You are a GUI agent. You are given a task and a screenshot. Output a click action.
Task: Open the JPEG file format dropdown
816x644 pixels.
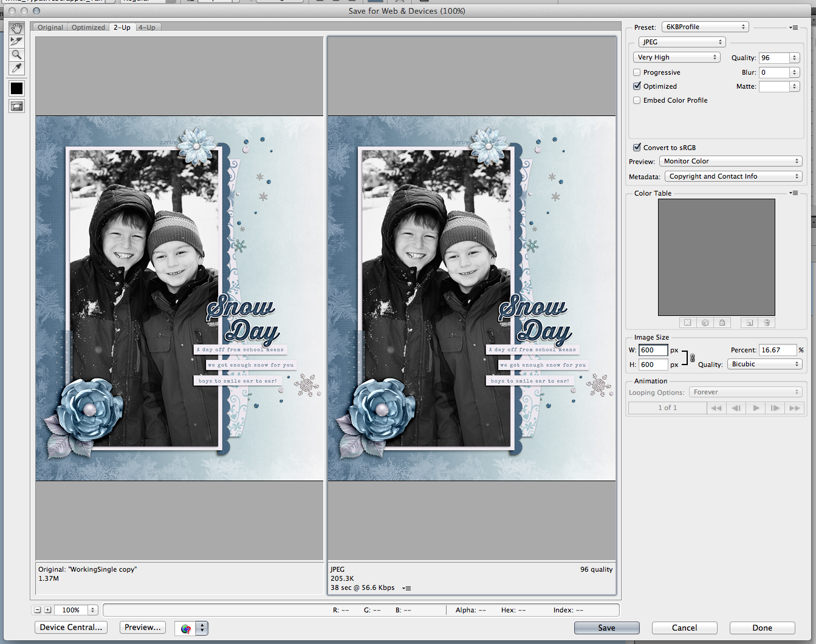pyautogui.click(x=682, y=42)
